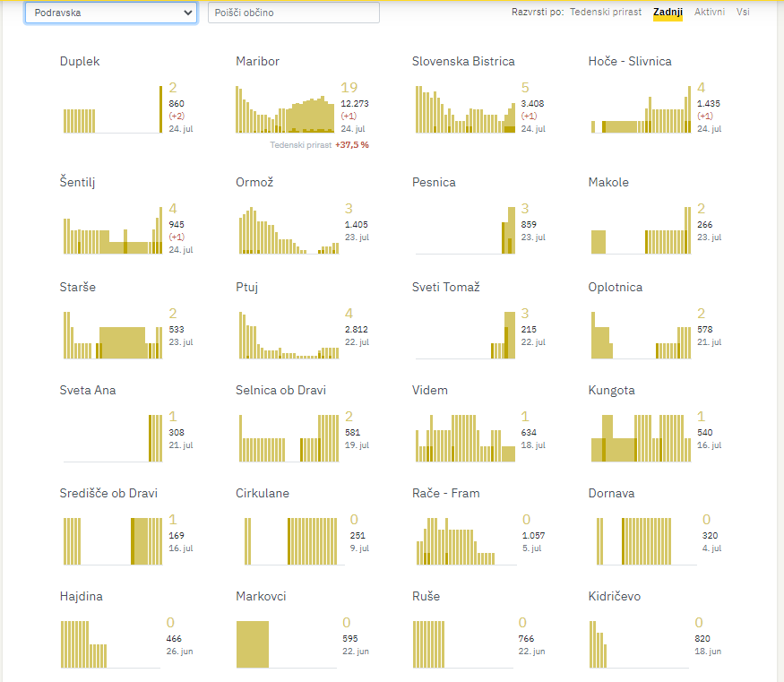This screenshot has height=682, width=784.
Task: Click the Cirkulane heading
Action: 263,494
